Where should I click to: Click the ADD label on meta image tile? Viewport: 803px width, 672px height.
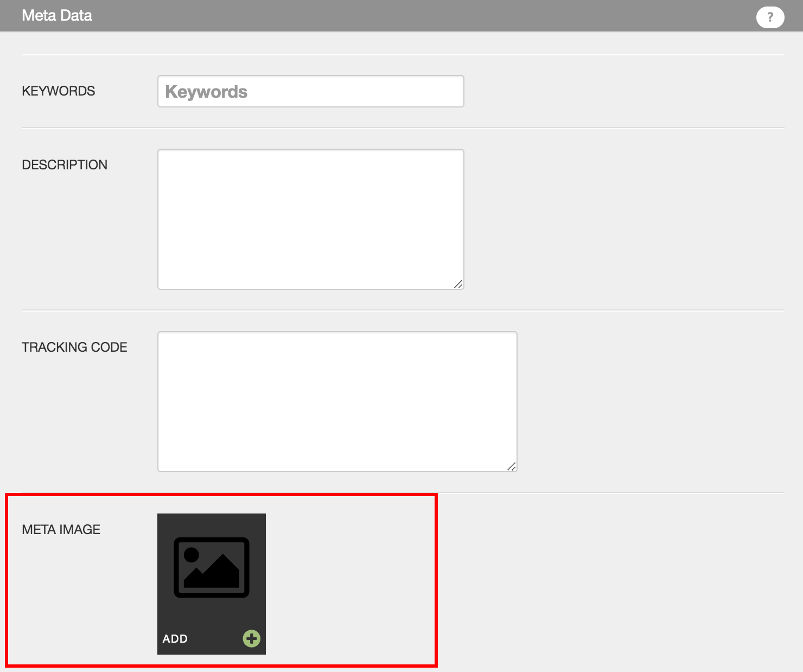(x=175, y=639)
